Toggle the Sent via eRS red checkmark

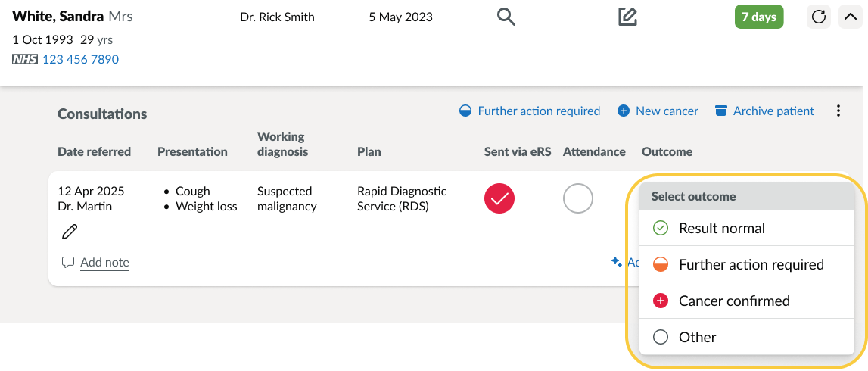tap(499, 198)
